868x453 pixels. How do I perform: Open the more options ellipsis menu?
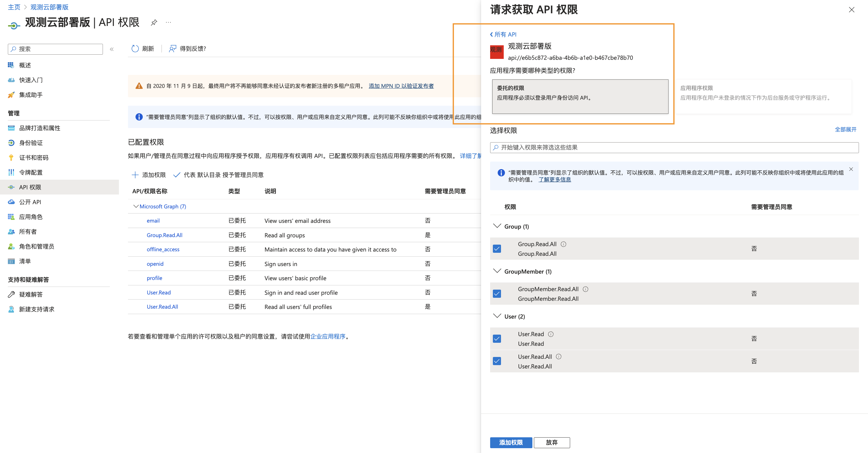point(168,23)
